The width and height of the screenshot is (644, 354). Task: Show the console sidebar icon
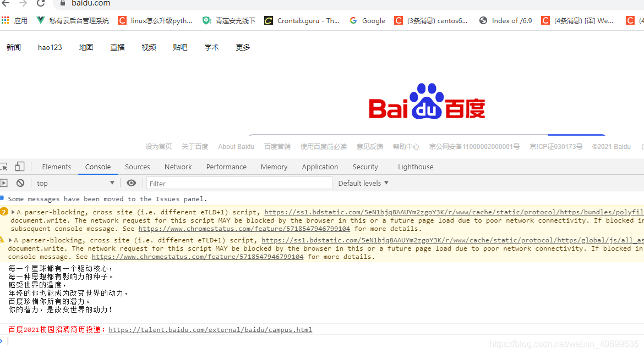4,183
